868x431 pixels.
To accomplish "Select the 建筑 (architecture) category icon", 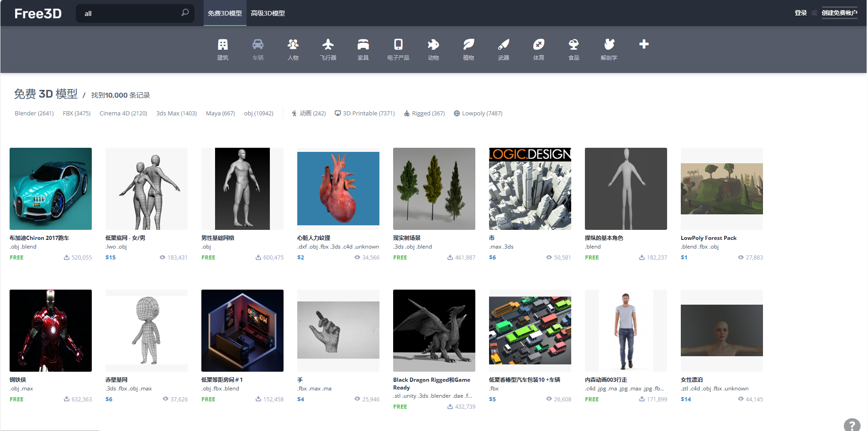I will (222, 49).
